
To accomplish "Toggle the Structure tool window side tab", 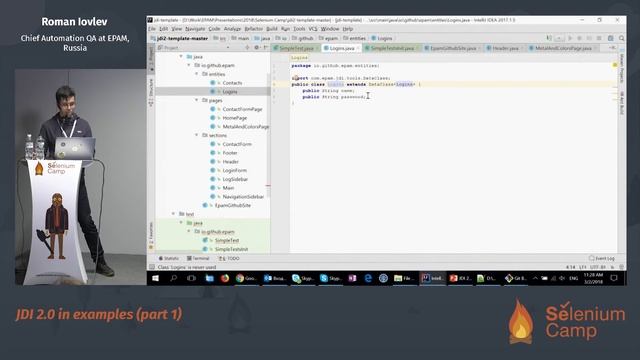I will pos(151,92).
